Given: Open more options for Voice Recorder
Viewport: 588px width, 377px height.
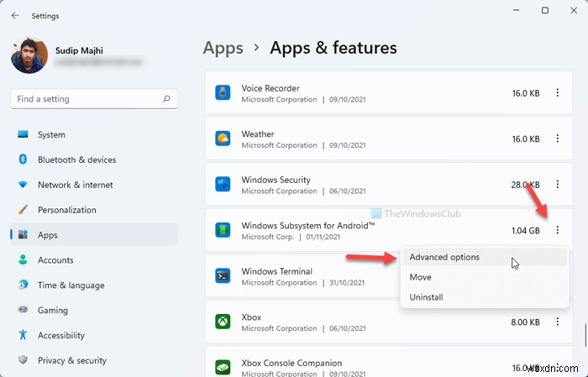Looking at the screenshot, I should click(x=558, y=93).
